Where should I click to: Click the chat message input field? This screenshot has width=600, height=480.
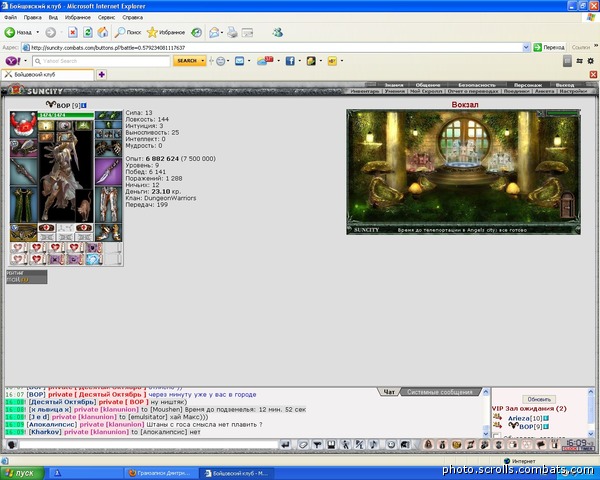[x=148, y=445]
